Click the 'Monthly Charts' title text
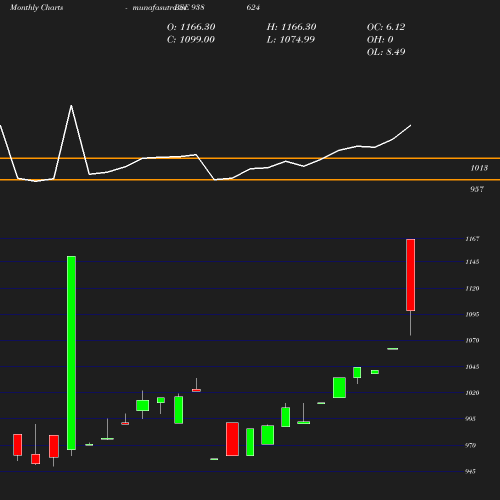Image resolution: width=500 pixels, height=500 pixels. [x=37, y=7]
